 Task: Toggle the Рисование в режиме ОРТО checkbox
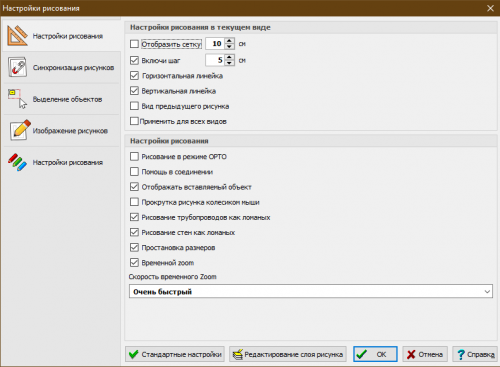134,156
